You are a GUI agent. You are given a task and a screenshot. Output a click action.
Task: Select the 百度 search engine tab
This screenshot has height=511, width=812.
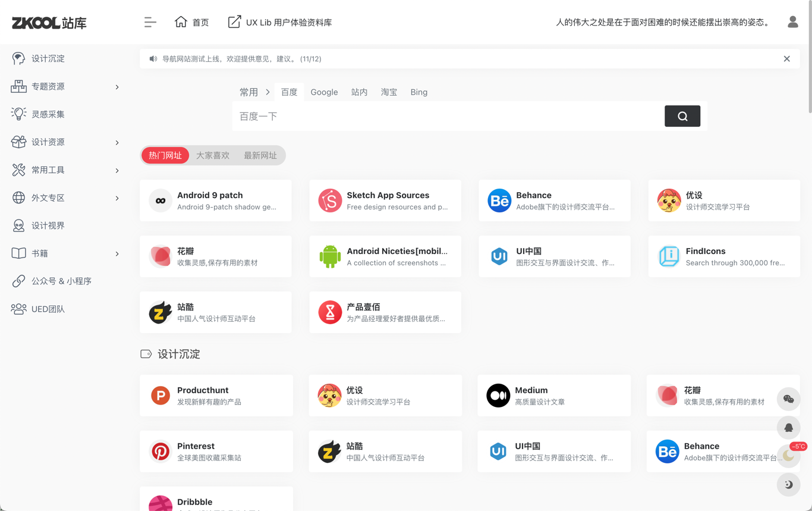[x=289, y=92]
